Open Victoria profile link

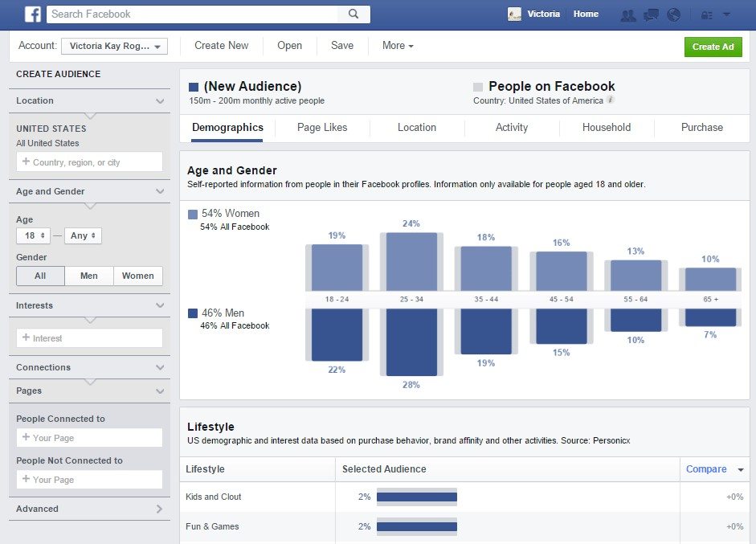pyautogui.click(x=543, y=14)
